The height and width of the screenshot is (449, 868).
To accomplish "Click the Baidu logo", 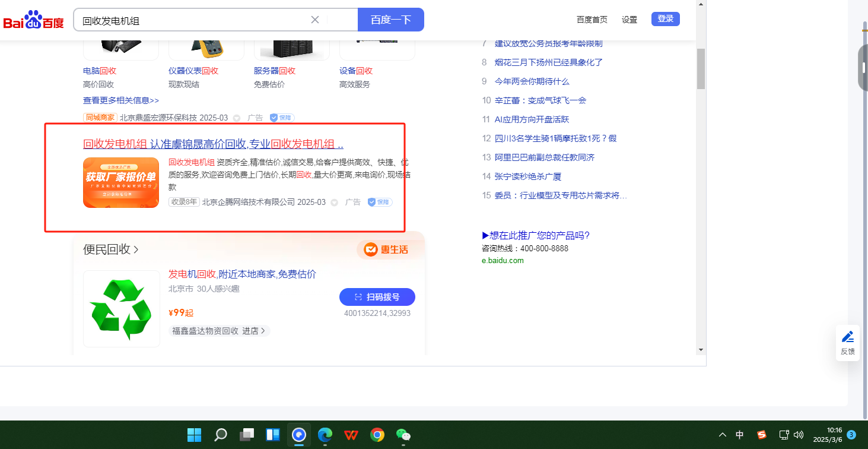I will point(33,21).
